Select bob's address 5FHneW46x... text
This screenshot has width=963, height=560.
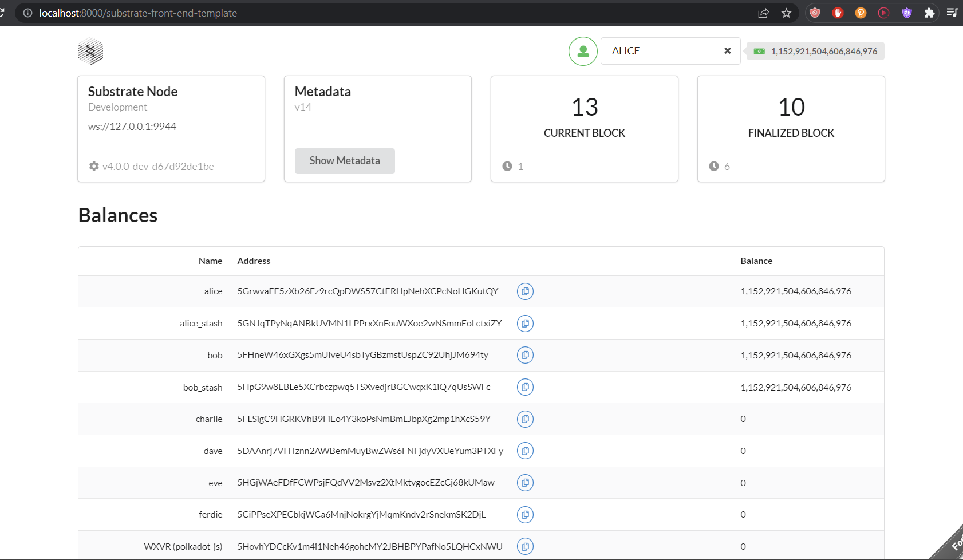click(362, 355)
